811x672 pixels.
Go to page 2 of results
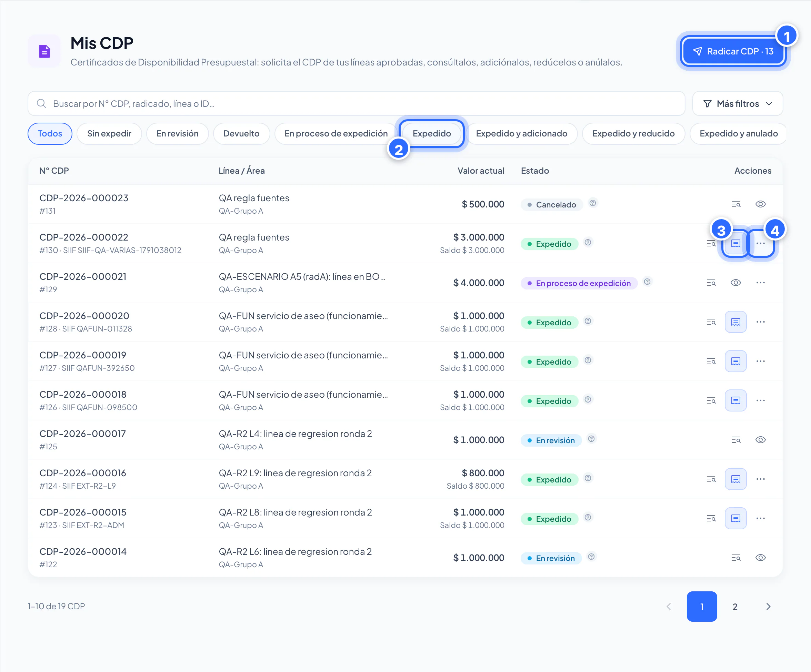tap(735, 607)
